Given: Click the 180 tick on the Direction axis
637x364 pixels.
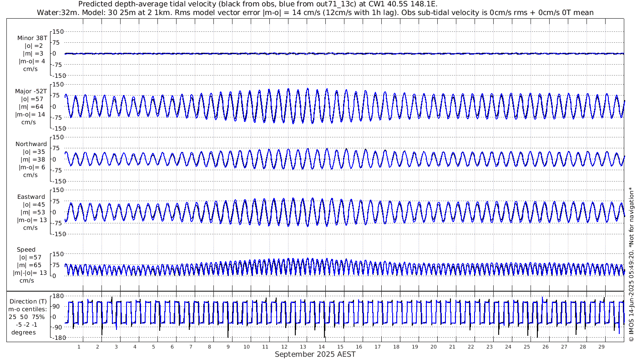Looking at the screenshot, I should (x=56, y=296).
